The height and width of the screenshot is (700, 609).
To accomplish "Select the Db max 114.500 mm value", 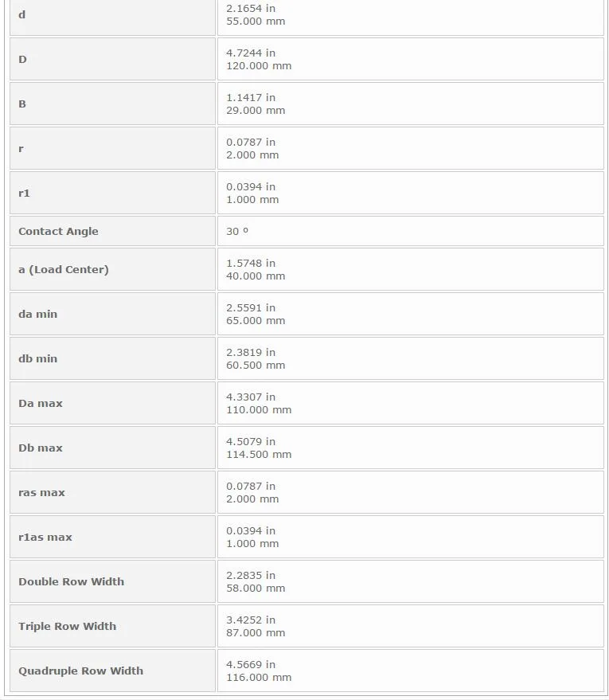I will click(x=259, y=455).
